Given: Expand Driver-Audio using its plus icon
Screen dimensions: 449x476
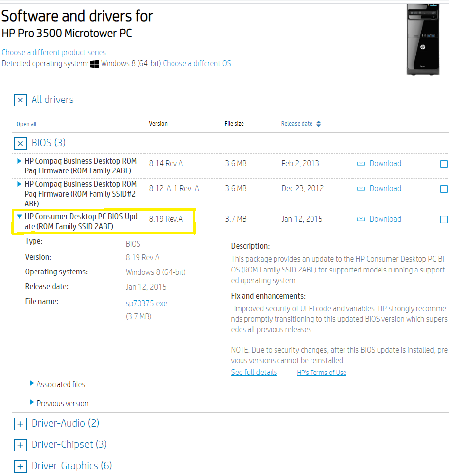Looking at the screenshot, I should (20, 424).
